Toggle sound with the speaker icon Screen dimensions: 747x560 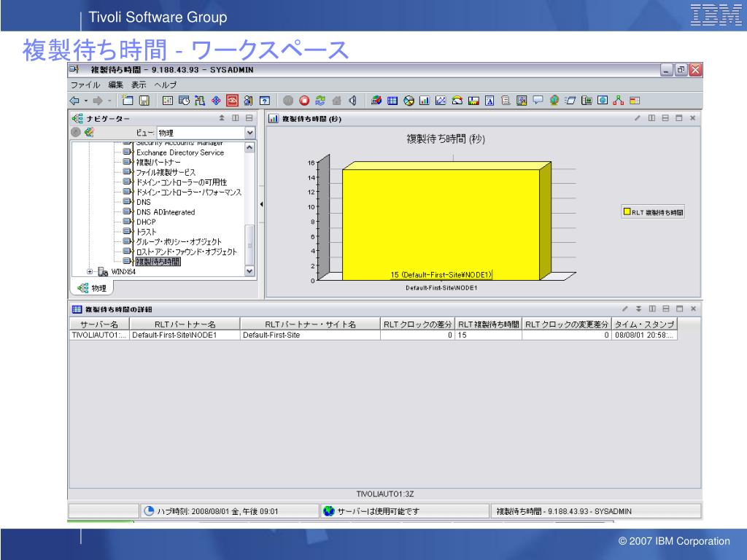click(352, 101)
